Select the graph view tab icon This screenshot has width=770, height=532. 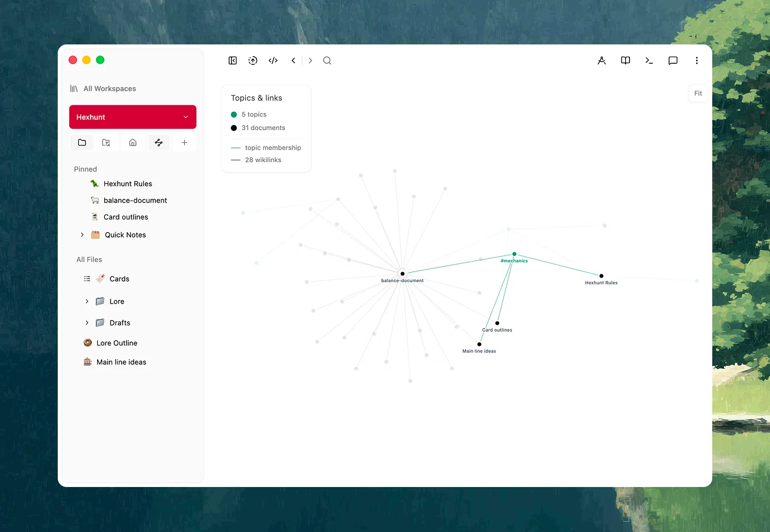[x=159, y=143]
